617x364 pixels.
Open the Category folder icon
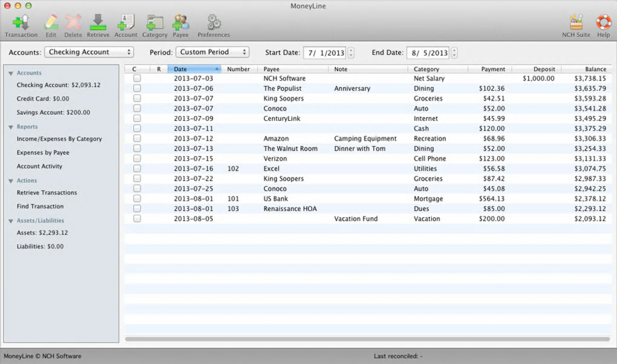(155, 23)
